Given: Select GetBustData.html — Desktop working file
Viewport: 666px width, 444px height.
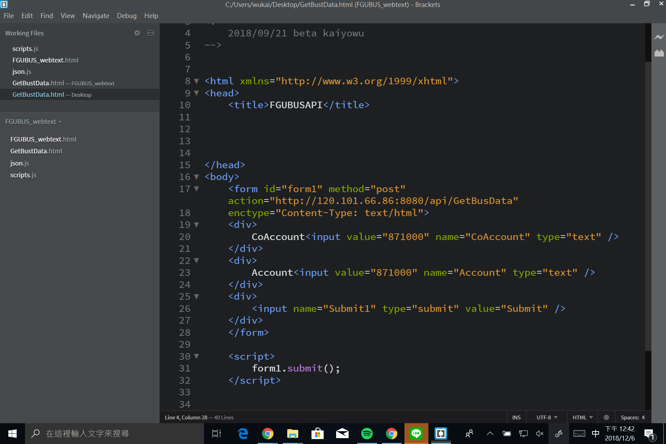Looking at the screenshot, I should (x=80, y=94).
